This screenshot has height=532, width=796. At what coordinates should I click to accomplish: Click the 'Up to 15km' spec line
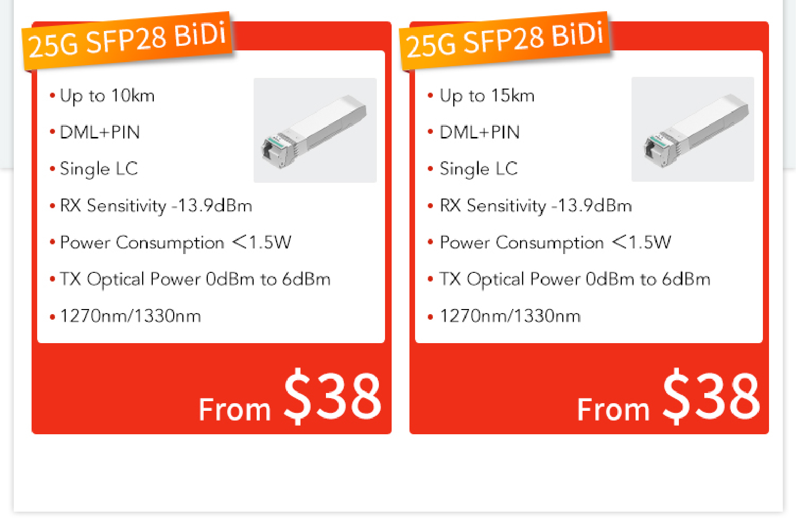click(x=487, y=96)
